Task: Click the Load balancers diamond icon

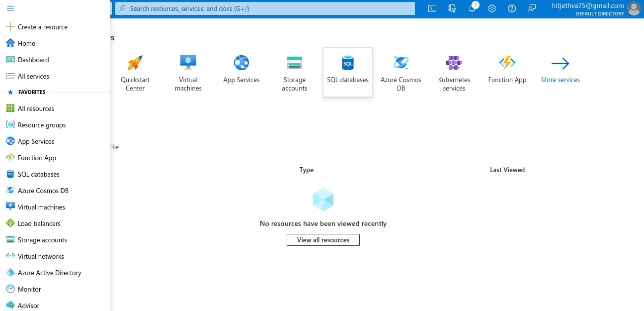Action: point(10,223)
